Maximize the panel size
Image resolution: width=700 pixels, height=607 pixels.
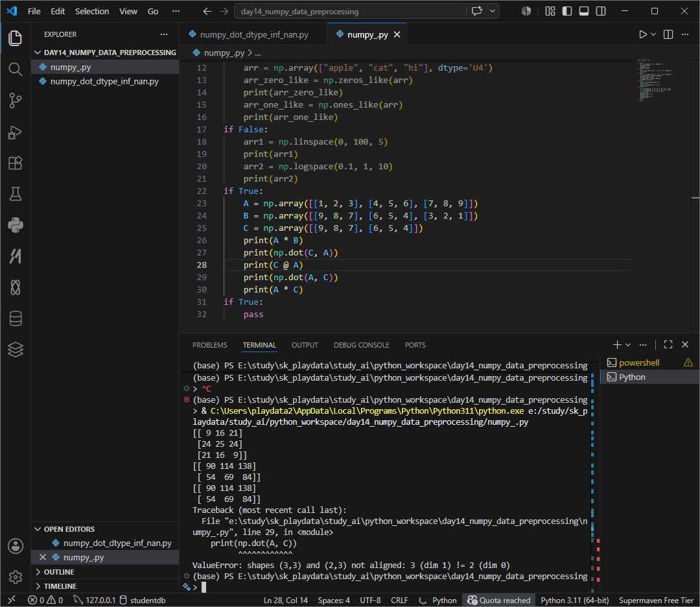click(x=668, y=344)
